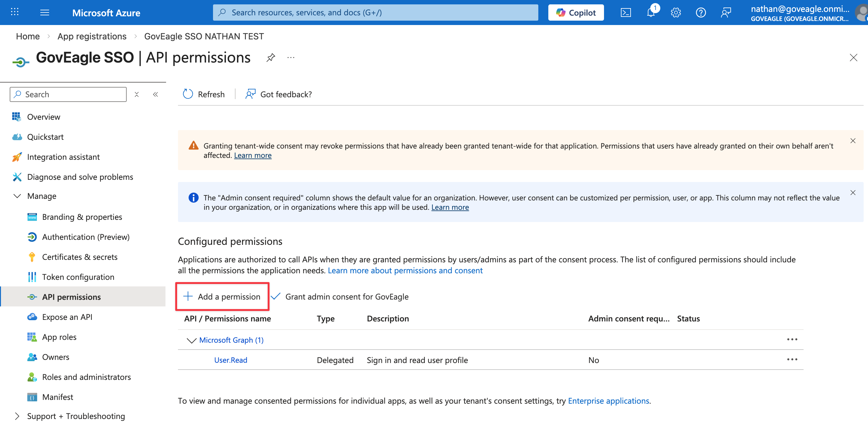This screenshot has width=868, height=439.
Task: Collapse the Microsoft Graph (1) group
Action: [x=191, y=340]
